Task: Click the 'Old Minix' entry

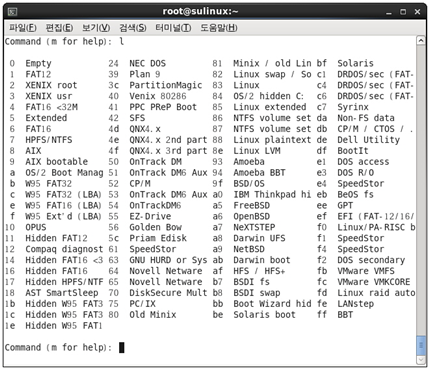Action: pyautogui.click(x=153, y=315)
